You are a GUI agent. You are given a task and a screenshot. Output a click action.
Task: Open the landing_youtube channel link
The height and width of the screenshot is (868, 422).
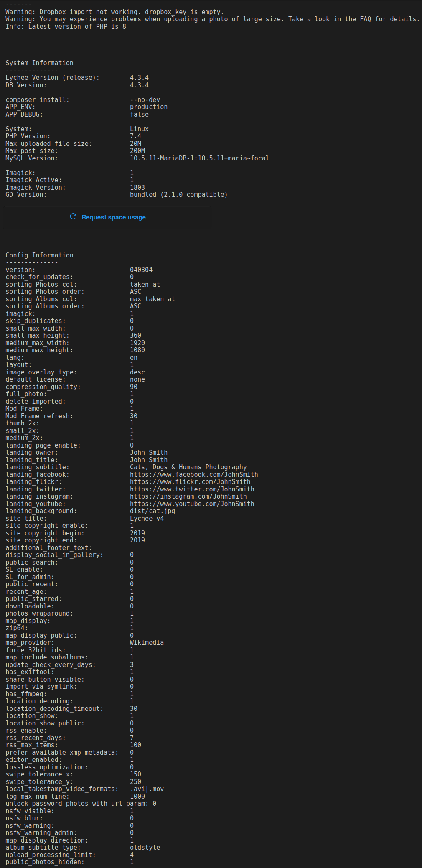point(192,504)
